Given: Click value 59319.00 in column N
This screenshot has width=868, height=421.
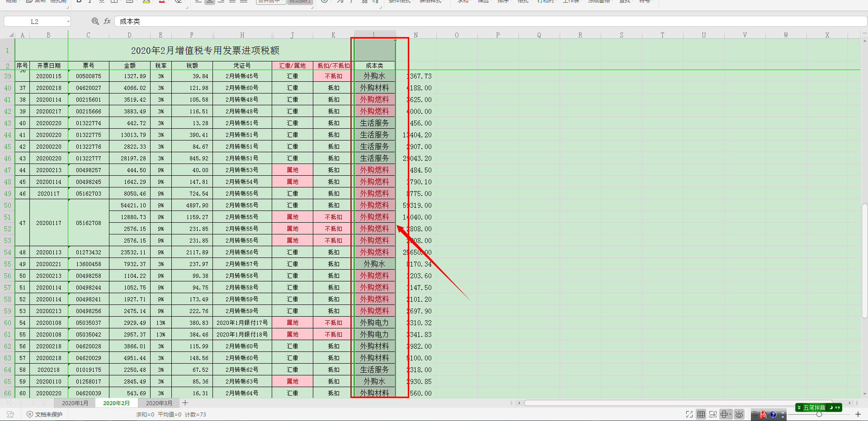Looking at the screenshot, I should (416, 206).
